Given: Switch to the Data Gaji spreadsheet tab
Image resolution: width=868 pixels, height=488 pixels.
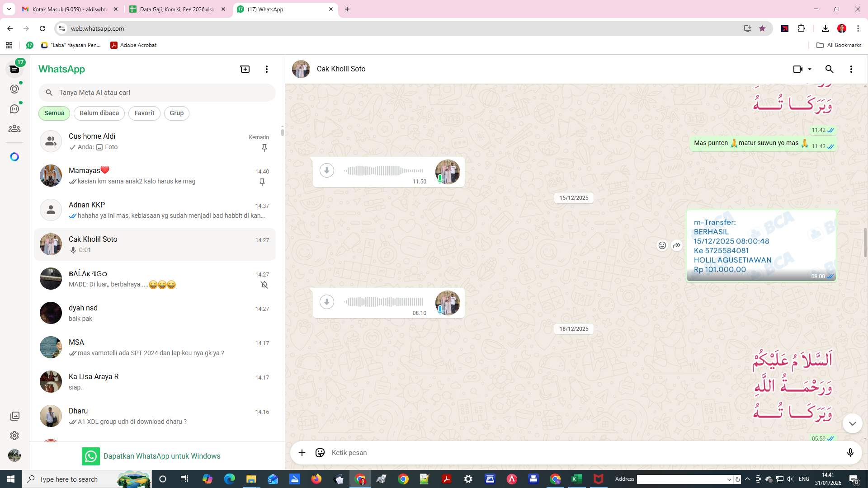Looking at the screenshot, I should click(176, 9).
